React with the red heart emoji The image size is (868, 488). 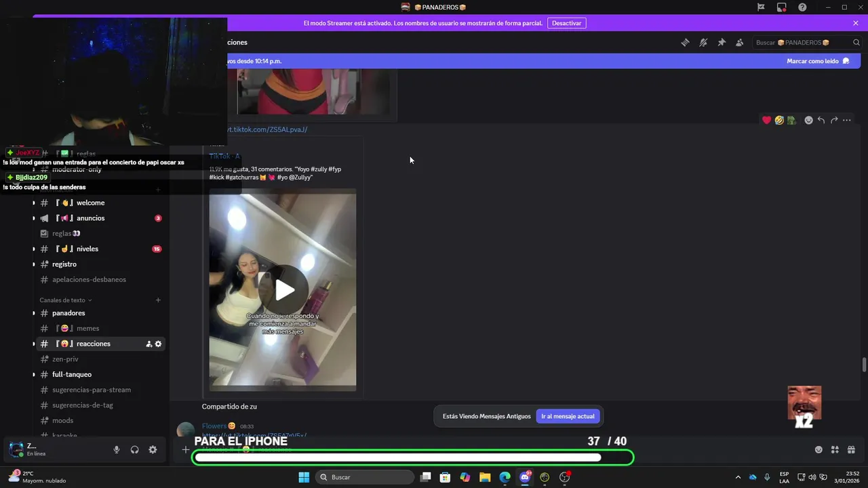coord(767,120)
